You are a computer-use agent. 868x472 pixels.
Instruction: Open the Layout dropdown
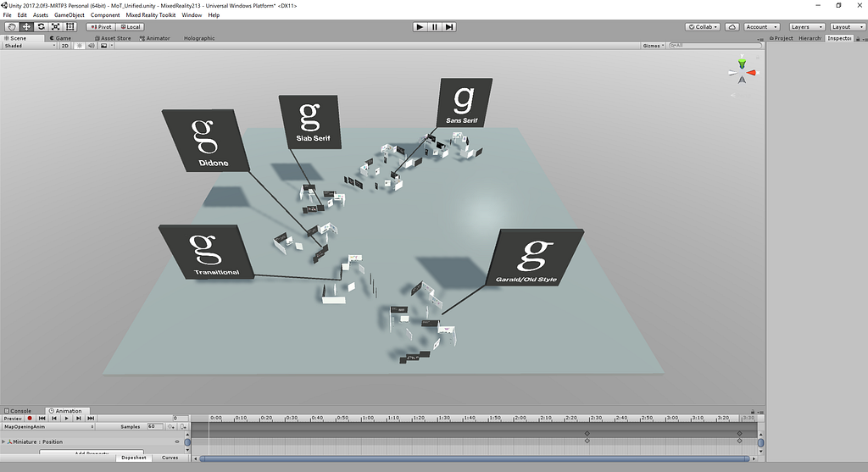pos(847,26)
